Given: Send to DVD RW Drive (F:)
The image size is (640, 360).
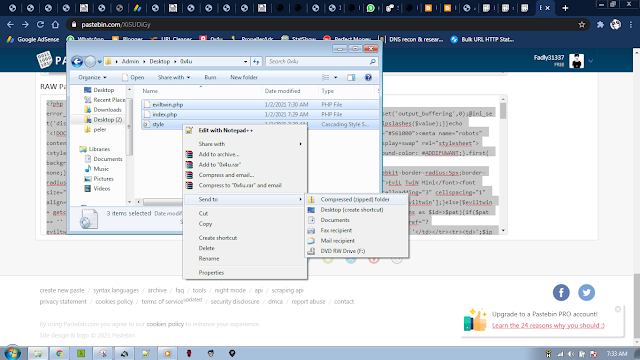Looking at the screenshot, I should 357,251.
